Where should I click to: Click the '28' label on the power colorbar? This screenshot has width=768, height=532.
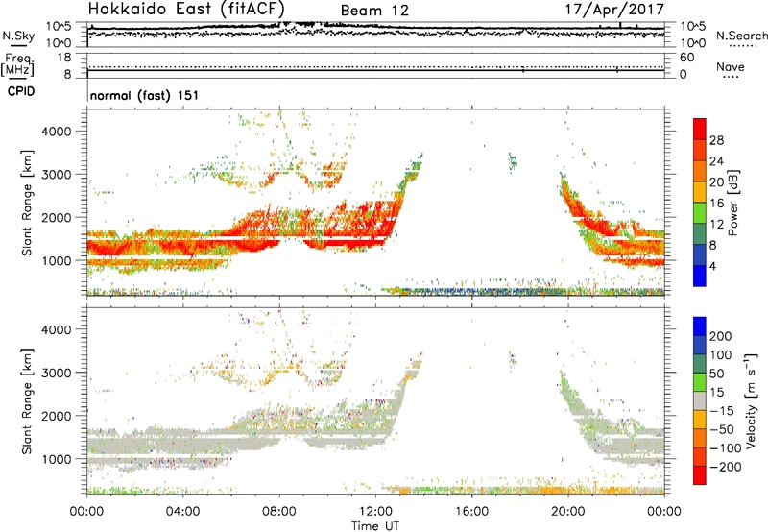click(x=716, y=140)
